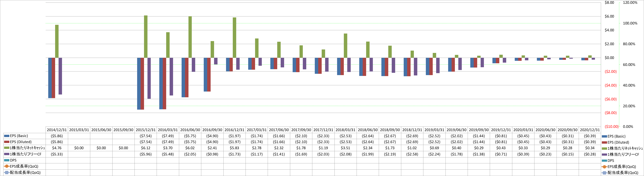The height and width of the screenshot is (176, 644).
Task: Click the red EPS (Diluted) swatch in the right legend
Action: coord(604,142)
